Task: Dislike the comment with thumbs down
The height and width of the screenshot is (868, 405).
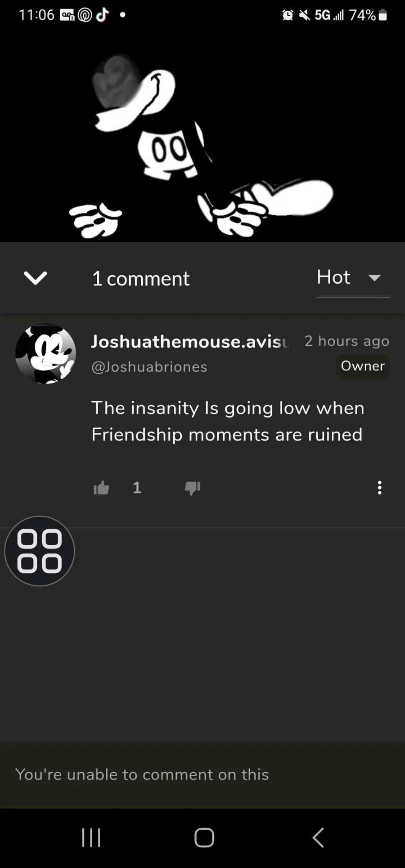Action: pos(193,488)
